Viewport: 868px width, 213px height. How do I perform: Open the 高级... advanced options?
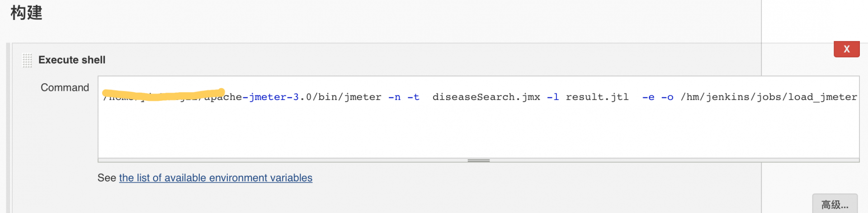835,204
